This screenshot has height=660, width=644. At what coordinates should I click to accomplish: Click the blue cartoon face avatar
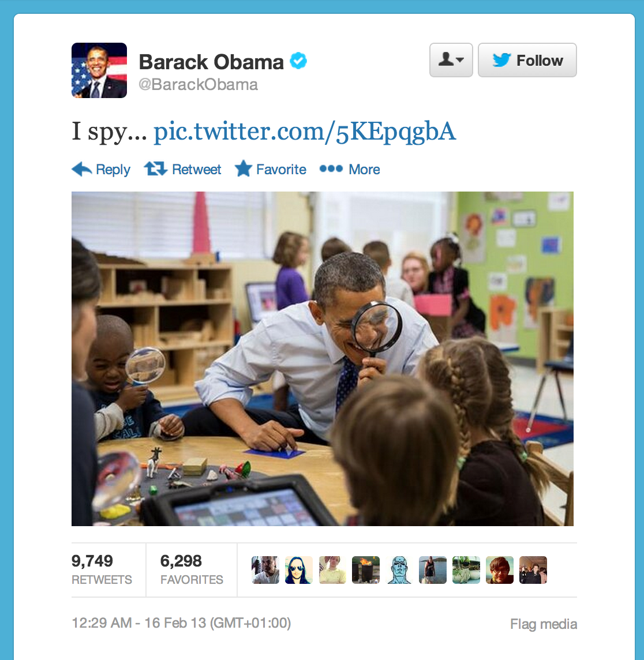[x=399, y=570]
